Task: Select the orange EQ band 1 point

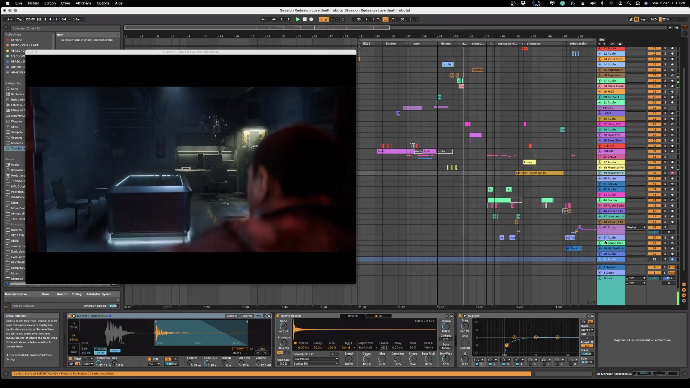Action: coord(506,345)
